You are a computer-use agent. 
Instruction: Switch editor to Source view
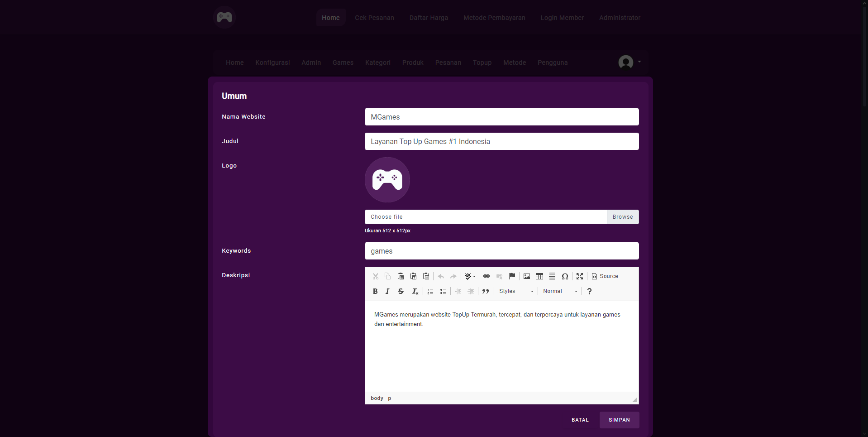click(605, 276)
